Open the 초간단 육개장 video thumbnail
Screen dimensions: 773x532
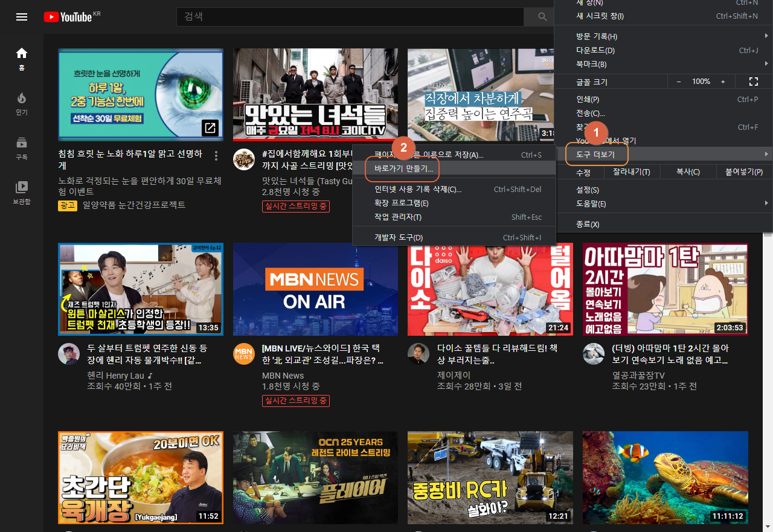(141, 478)
